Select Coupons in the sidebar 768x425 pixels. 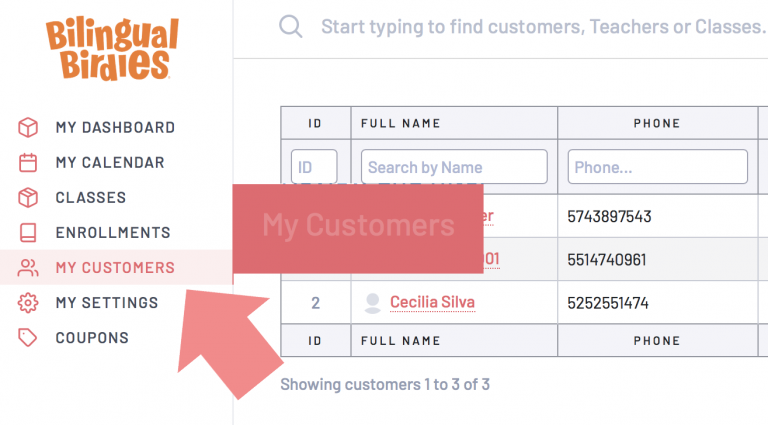(92, 338)
